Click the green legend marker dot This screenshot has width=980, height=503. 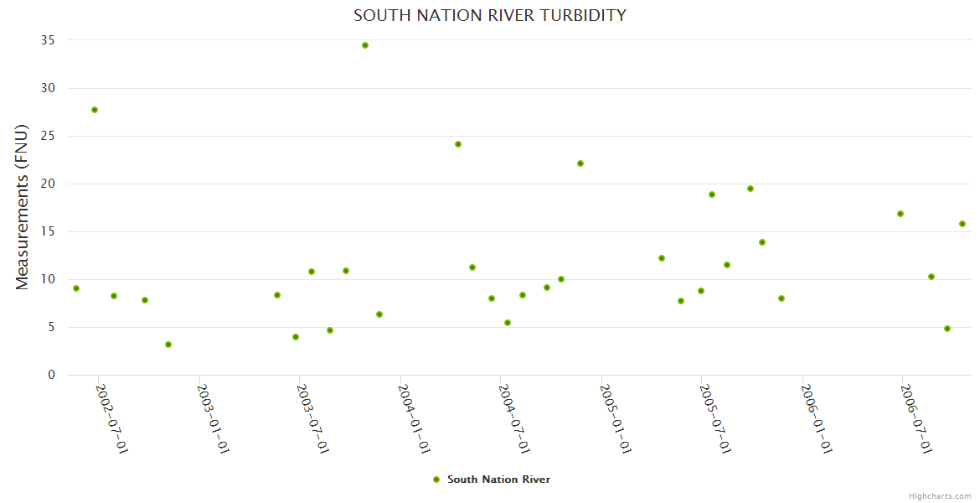[x=436, y=480]
